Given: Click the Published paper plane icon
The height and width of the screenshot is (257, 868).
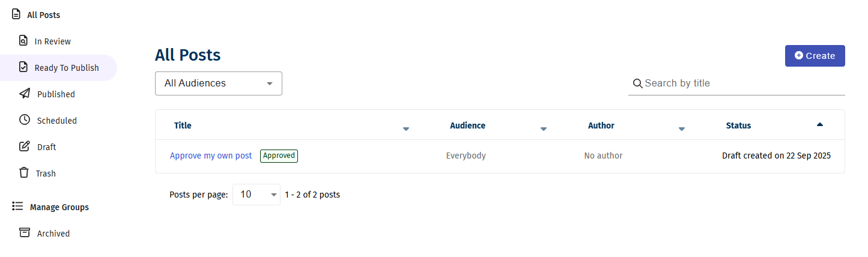Looking at the screenshot, I should tap(25, 94).
